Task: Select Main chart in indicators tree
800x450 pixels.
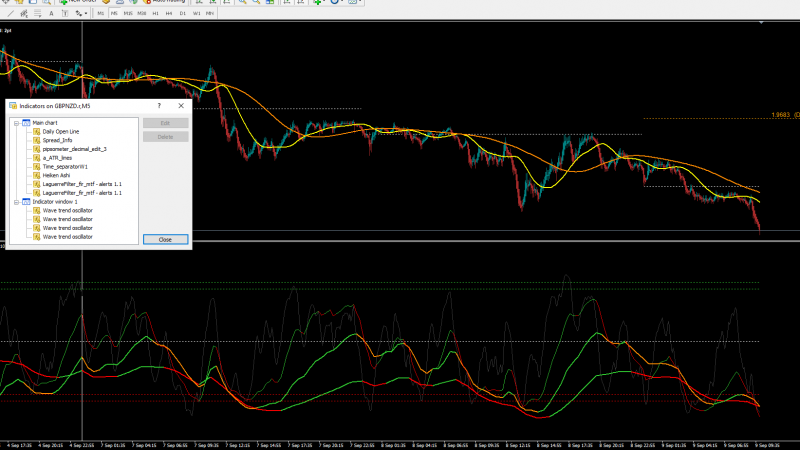Action: point(45,123)
